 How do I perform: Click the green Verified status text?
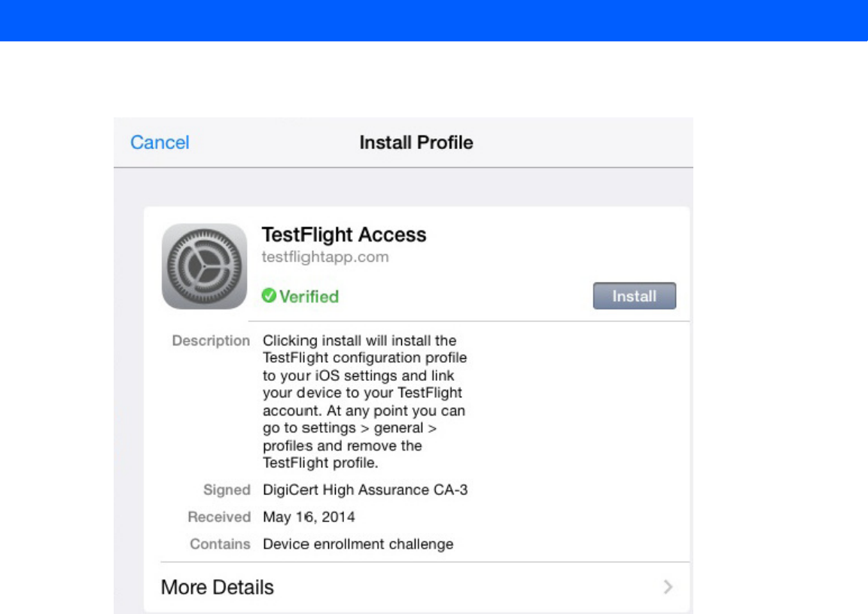click(309, 296)
